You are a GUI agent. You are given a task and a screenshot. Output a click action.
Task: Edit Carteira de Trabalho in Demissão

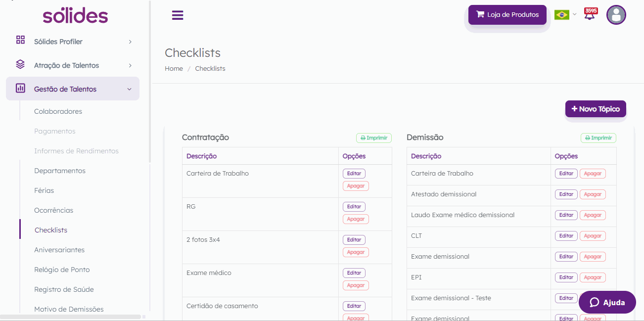click(x=566, y=174)
